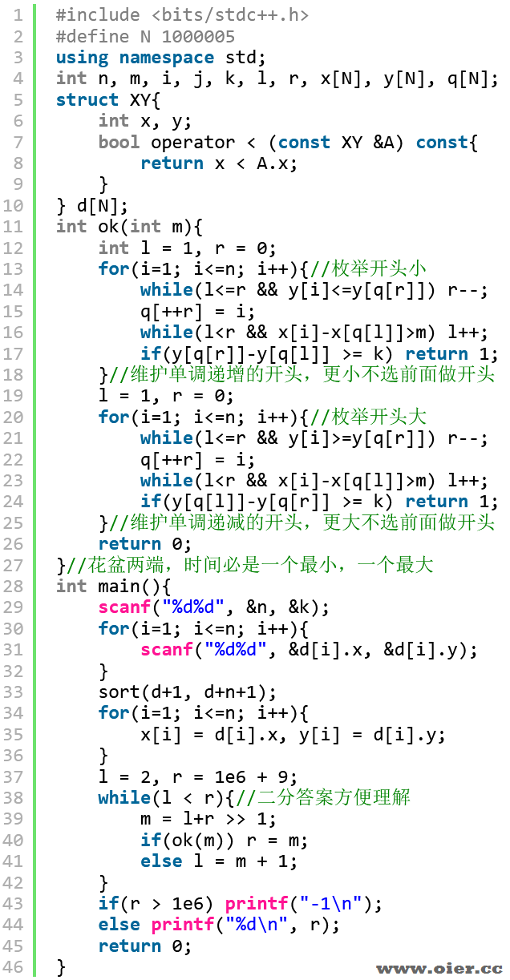Click line number 1 in the gutter

(x=18, y=14)
